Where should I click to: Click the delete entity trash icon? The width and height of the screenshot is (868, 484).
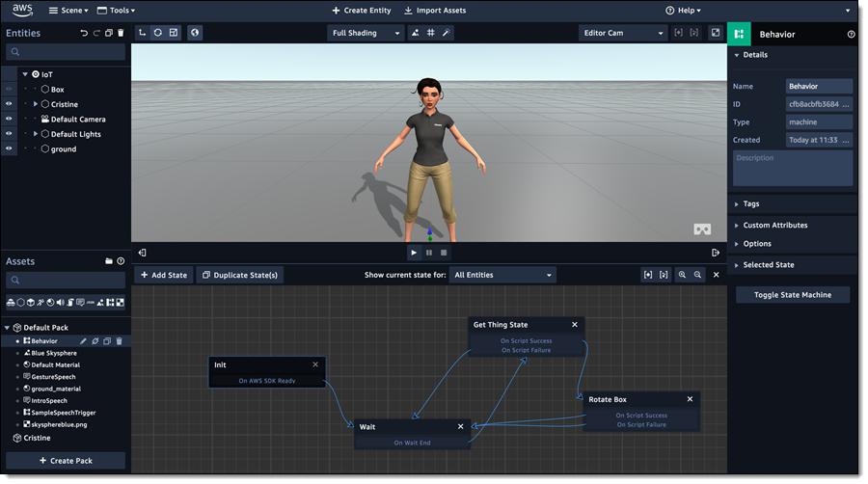(121, 33)
